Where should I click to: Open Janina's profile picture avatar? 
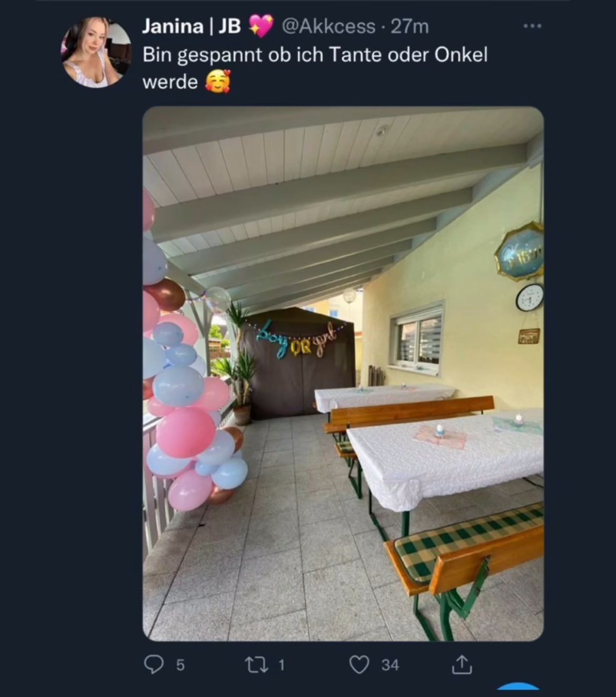[97, 52]
